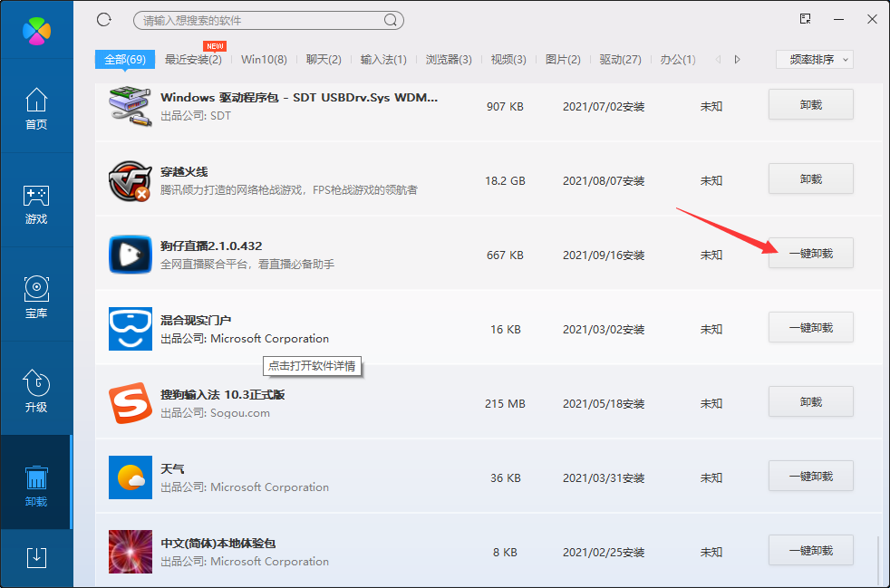This screenshot has height=588, width=890.
Task: Click the refresh icon beside search box
Action: 104,20
